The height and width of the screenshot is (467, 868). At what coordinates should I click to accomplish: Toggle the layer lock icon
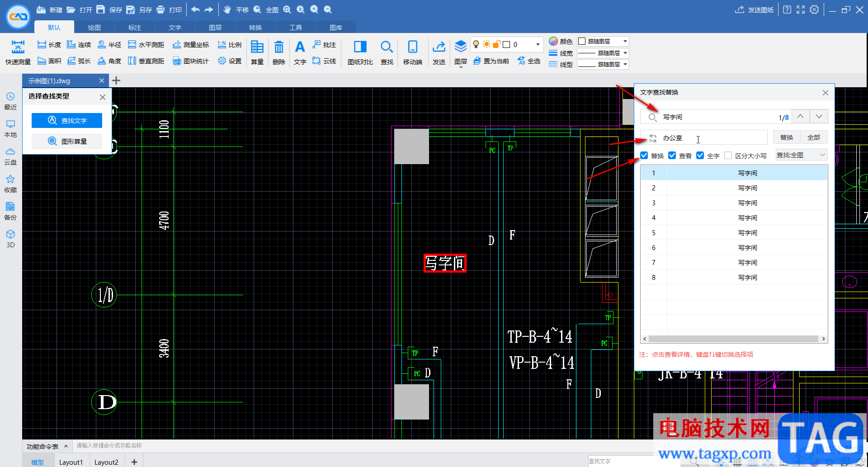click(x=496, y=44)
